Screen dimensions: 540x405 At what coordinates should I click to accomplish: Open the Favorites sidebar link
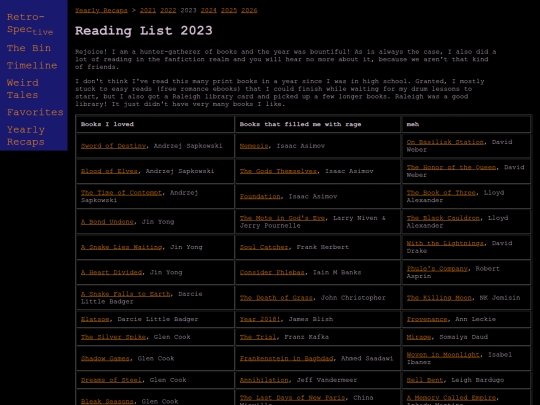tap(35, 112)
